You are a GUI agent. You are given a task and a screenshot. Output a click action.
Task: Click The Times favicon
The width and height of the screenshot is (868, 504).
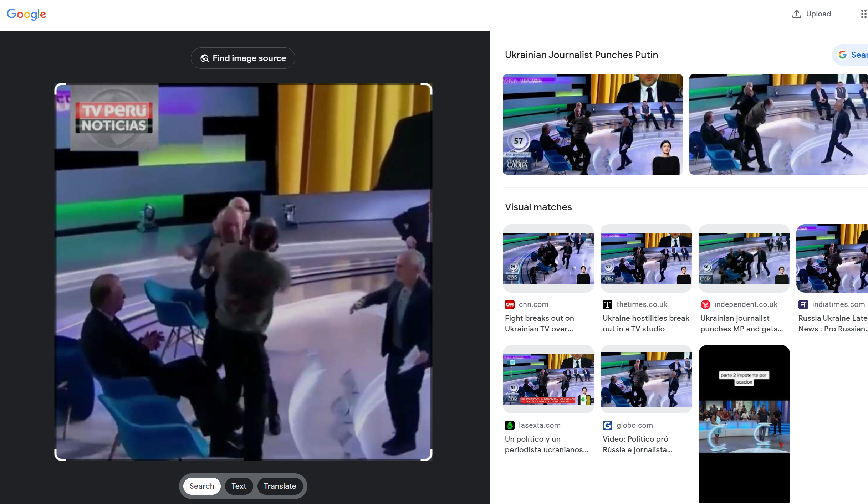point(607,304)
